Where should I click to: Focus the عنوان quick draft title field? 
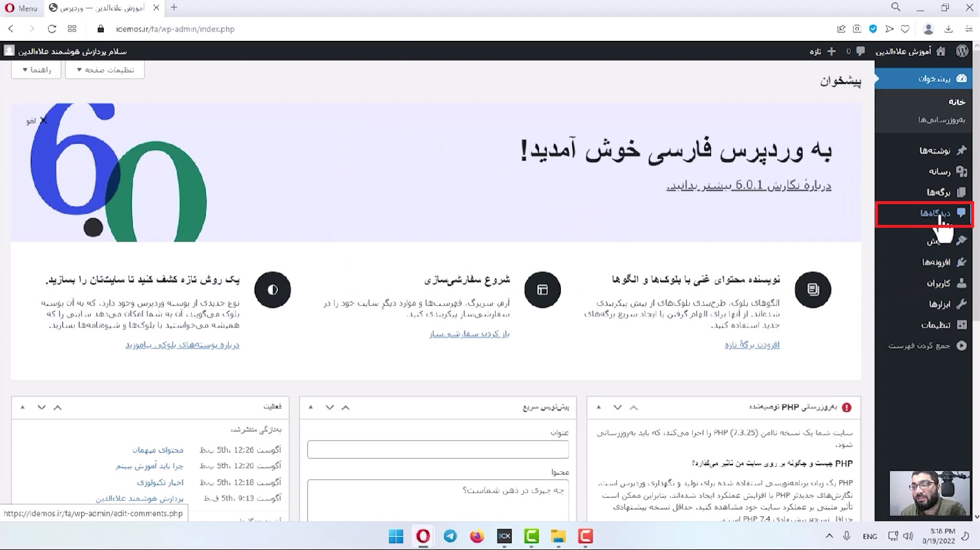(438, 449)
